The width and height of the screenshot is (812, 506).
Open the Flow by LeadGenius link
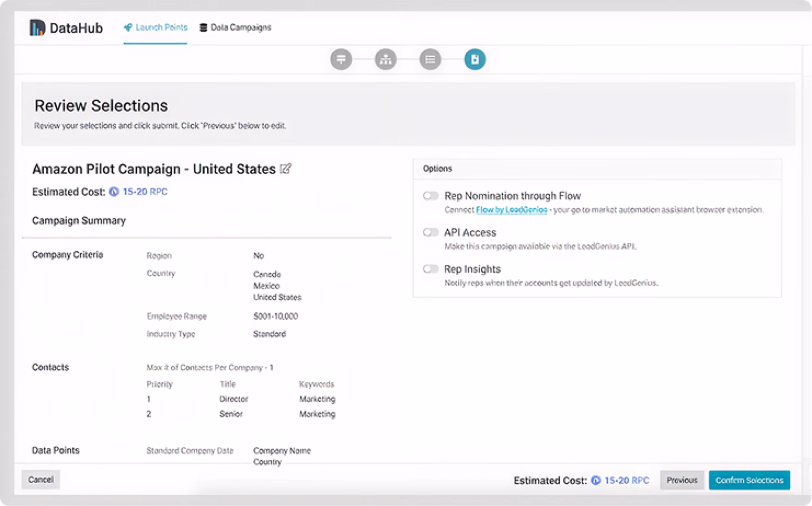pyautogui.click(x=512, y=209)
